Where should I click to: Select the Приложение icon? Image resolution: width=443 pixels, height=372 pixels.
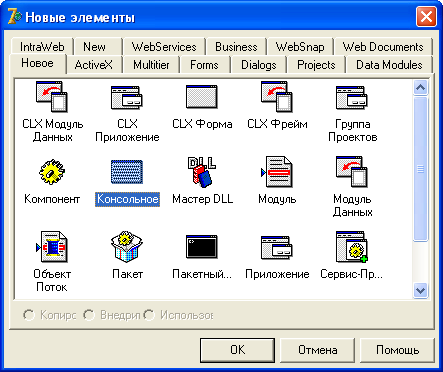point(277,247)
